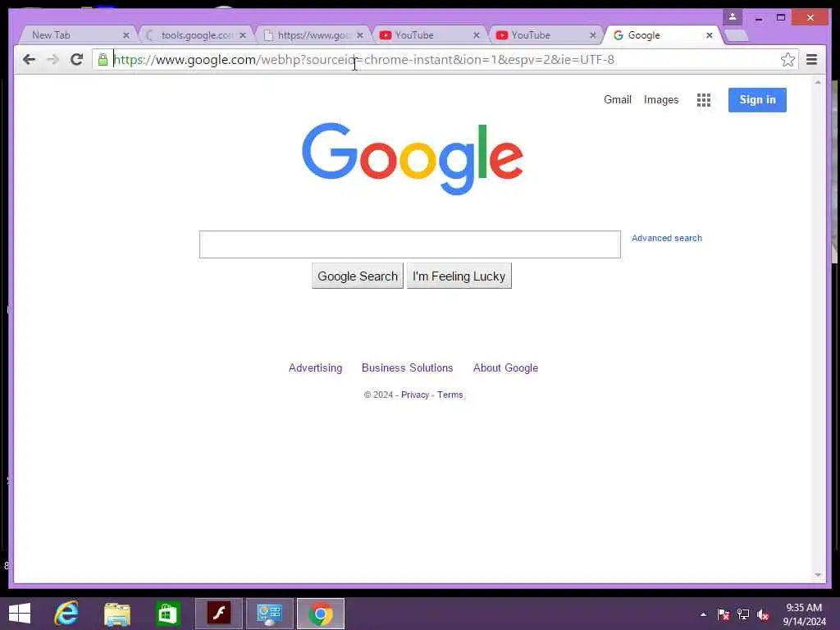Click the forward navigation arrow
Screen dimensions: 840x630
point(52,59)
